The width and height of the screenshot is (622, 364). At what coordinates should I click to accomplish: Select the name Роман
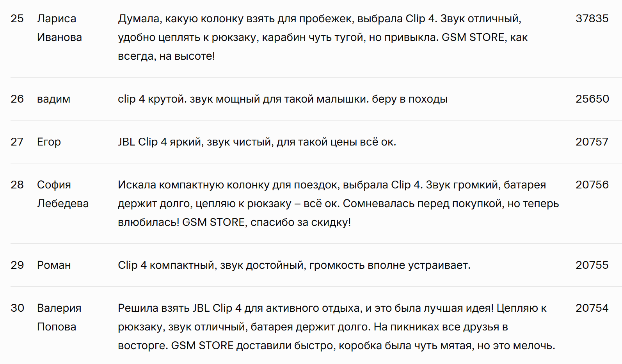(x=54, y=265)
